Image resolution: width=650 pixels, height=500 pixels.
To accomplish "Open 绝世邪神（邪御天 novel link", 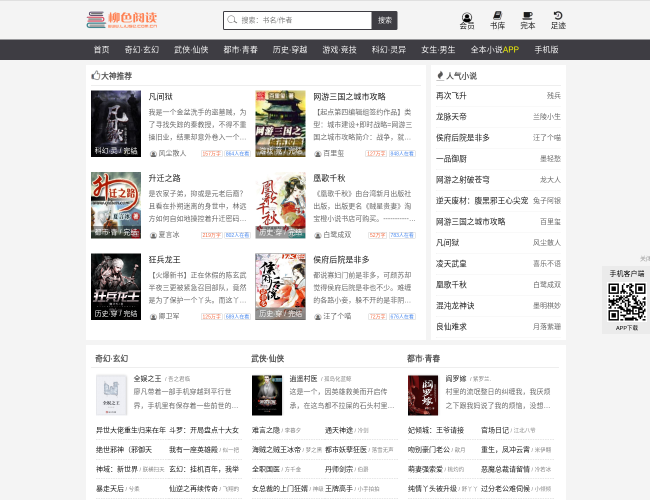I will click(x=124, y=450).
